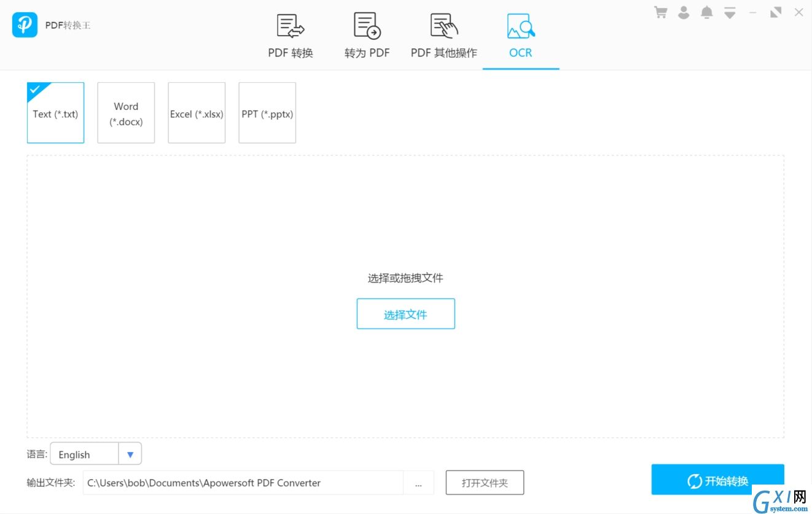This screenshot has width=812, height=514.
Task: Open the dropdown menu icon in title bar
Action: [730, 12]
